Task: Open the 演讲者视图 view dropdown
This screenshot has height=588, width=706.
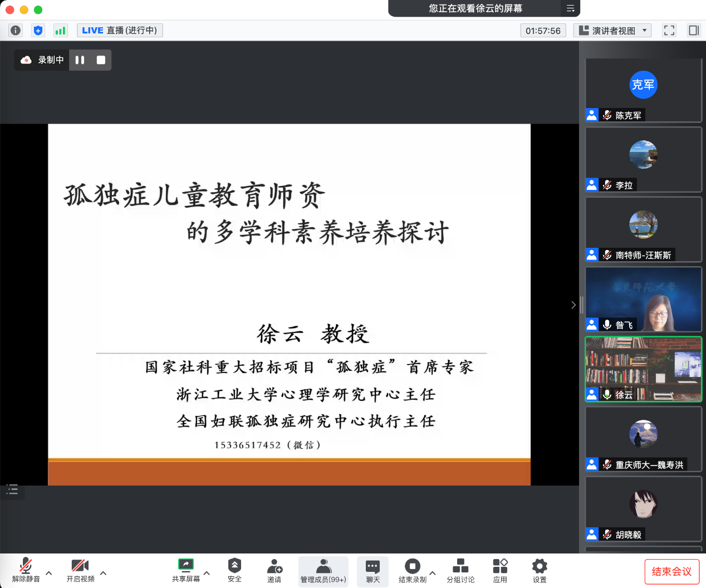Action: pos(612,31)
